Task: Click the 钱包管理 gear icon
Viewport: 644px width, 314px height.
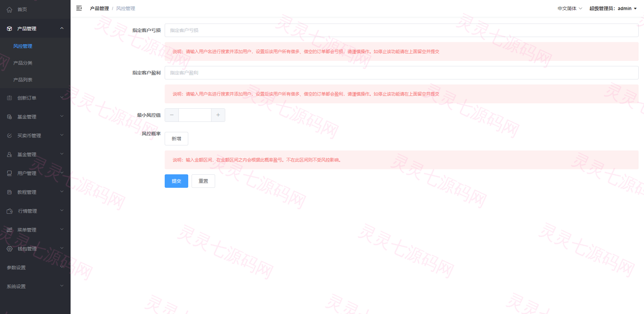Action: point(9,249)
